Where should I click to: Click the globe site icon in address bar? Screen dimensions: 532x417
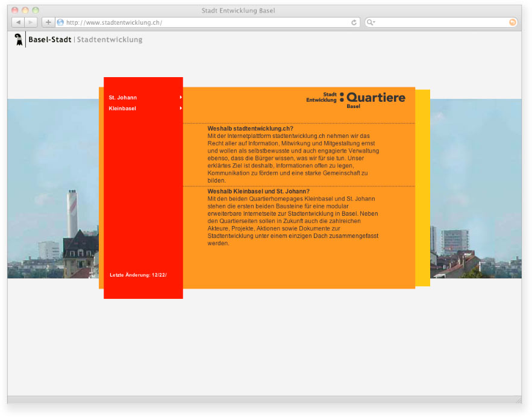tap(60, 22)
